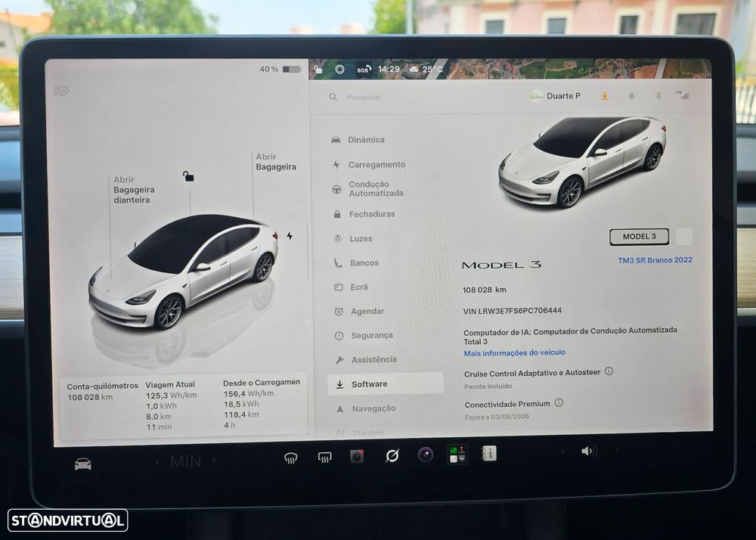Increase temperature with right arrow by MIN
The image size is (756, 540).
[x=214, y=461]
